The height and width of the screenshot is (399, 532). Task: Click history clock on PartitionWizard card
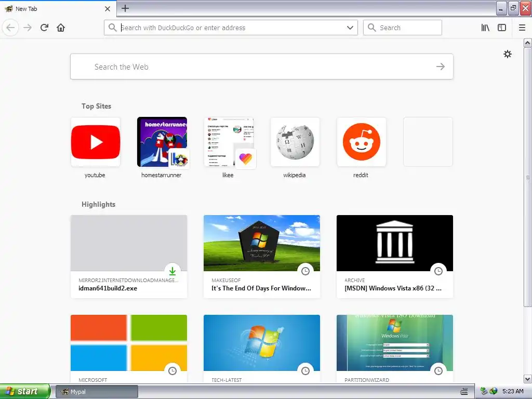pyautogui.click(x=438, y=371)
